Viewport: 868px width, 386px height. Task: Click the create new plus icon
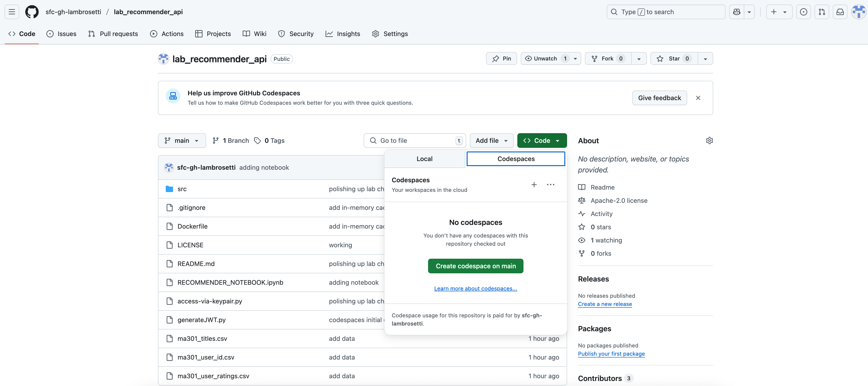779,12
